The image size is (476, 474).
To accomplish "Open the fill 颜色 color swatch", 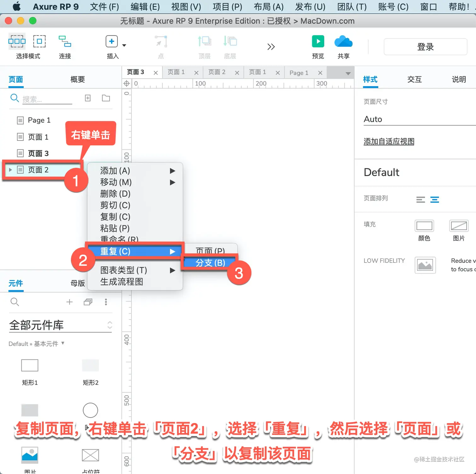I will (x=424, y=226).
